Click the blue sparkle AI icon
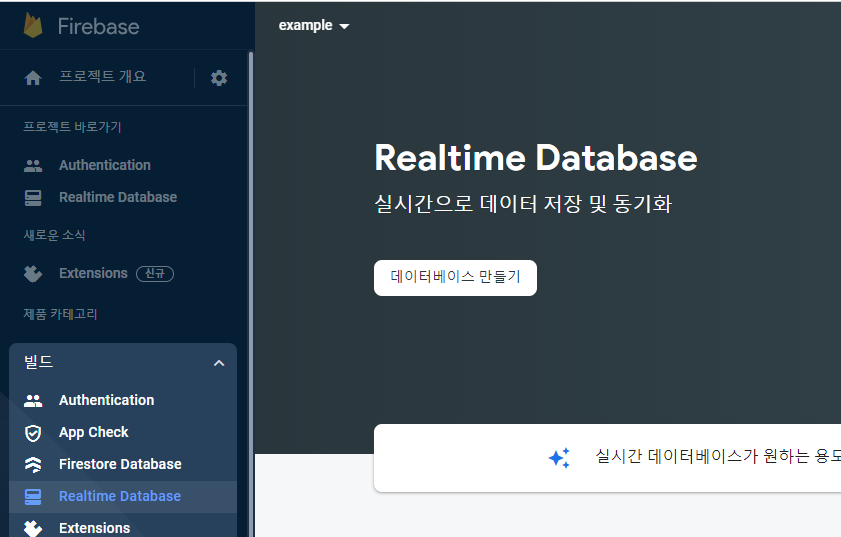Viewport: 841px width, 537px height. click(x=559, y=458)
